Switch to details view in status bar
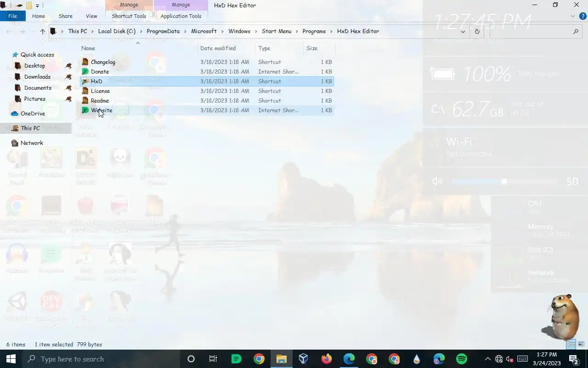 pyautogui.click(x=571, y=344)
